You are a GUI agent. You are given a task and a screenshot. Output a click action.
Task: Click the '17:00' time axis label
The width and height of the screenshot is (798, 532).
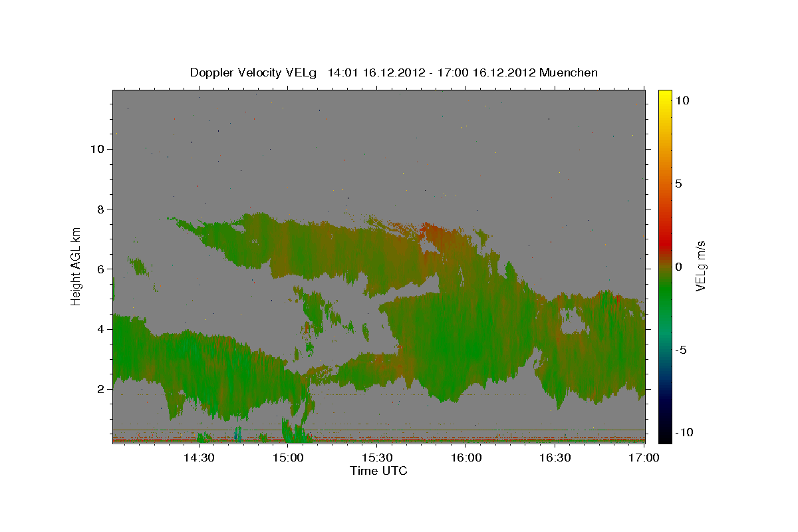click(644, 458)
